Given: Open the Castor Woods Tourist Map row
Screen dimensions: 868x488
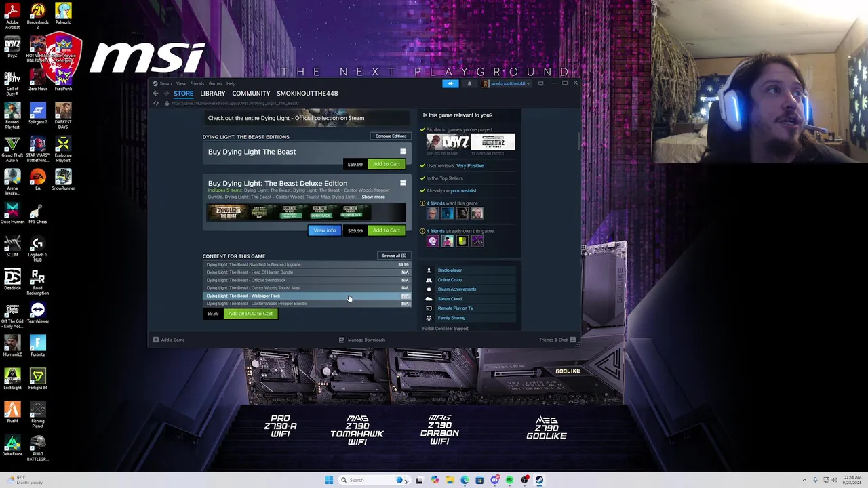Looking at the screenshot, I should coord(307,288).
